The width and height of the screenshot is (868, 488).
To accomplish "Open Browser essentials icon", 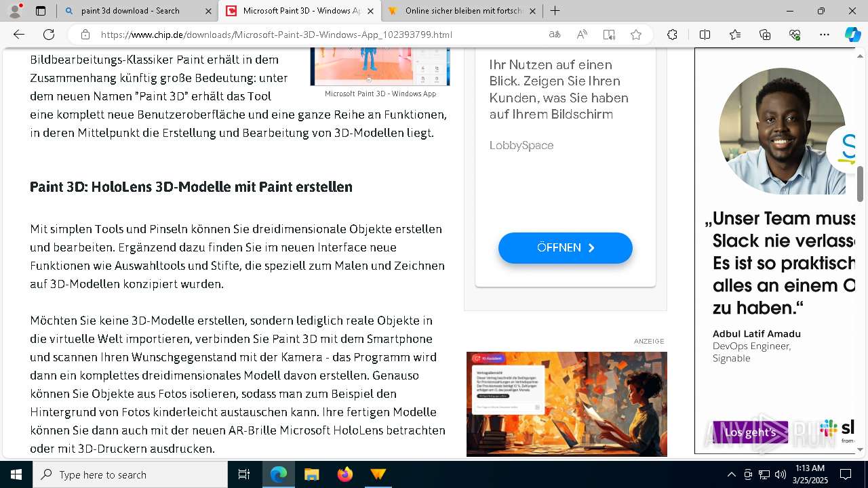I will tap(795, 35).
